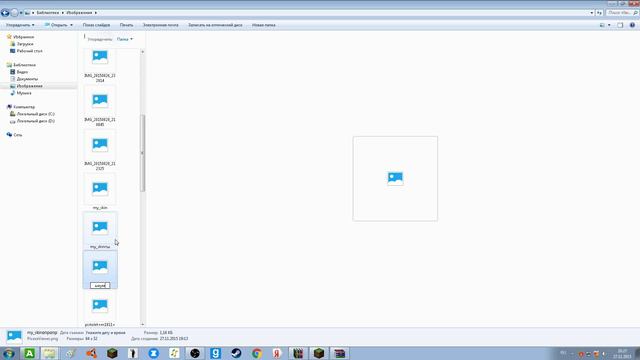Open the music note app in taskbar
This screenshot has height=360, width=640.
pos(174,353)
